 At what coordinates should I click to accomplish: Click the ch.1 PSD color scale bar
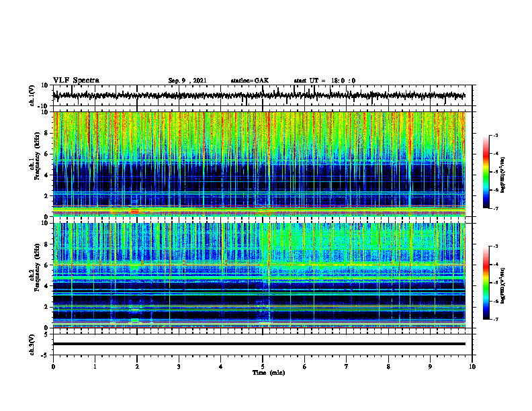click(x=486, y=172)
